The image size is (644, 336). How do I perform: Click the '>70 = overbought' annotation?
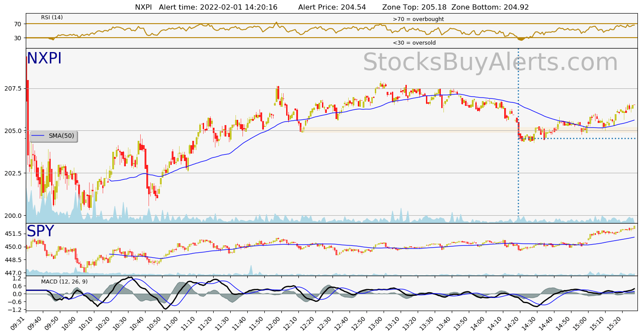click(418, 19)
